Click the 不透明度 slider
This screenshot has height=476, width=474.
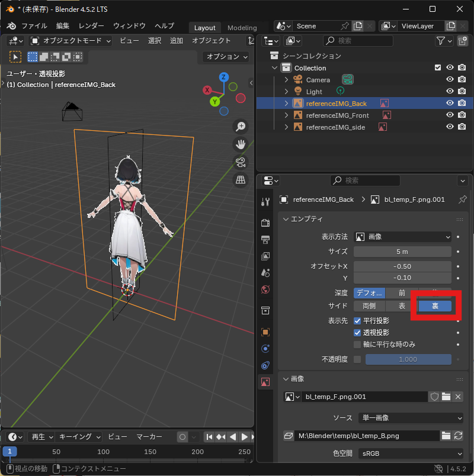(408, 359)
